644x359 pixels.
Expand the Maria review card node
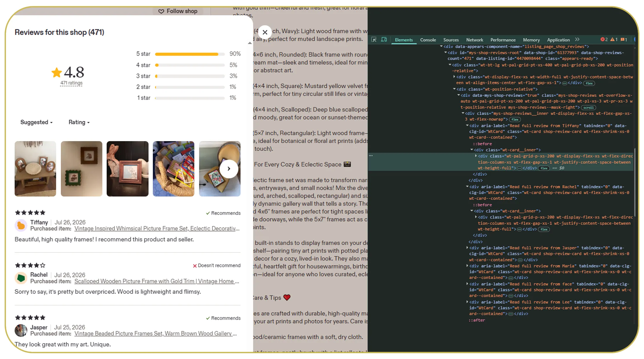pos(467,265)
